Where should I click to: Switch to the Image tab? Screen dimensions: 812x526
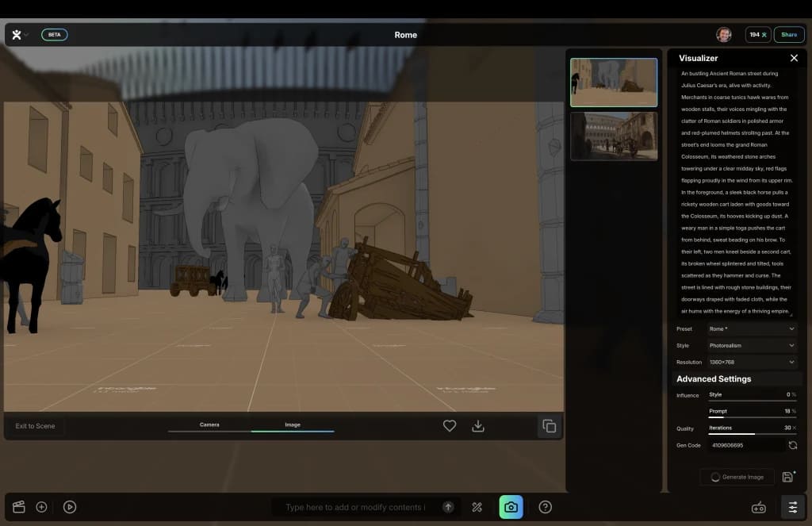coord(293,425)
